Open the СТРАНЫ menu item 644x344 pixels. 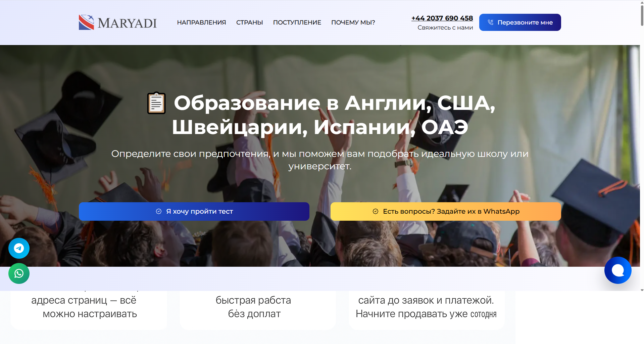[x=249, y=23]
